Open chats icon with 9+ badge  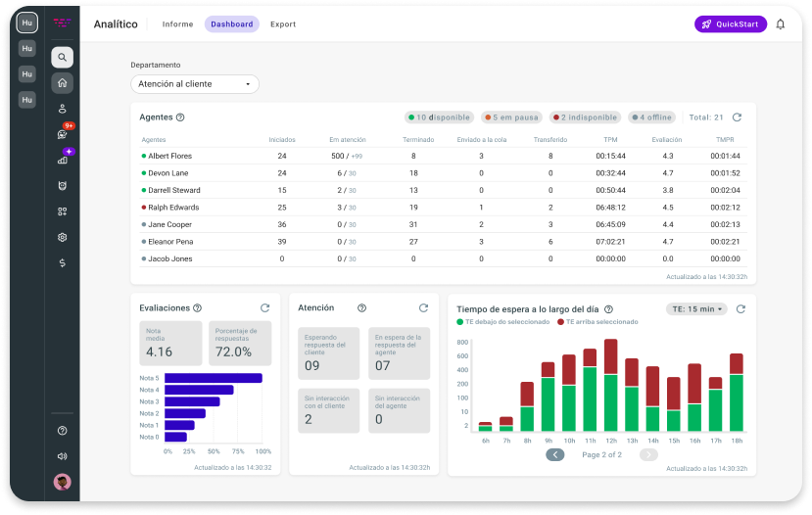(62, 134)
